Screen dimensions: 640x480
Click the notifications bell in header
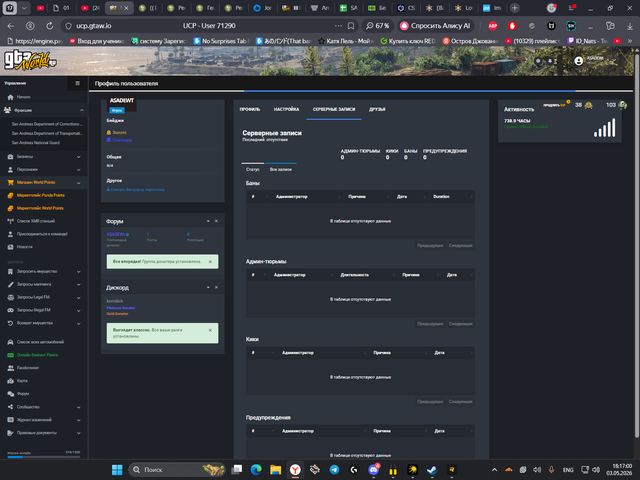coord(550,61)
